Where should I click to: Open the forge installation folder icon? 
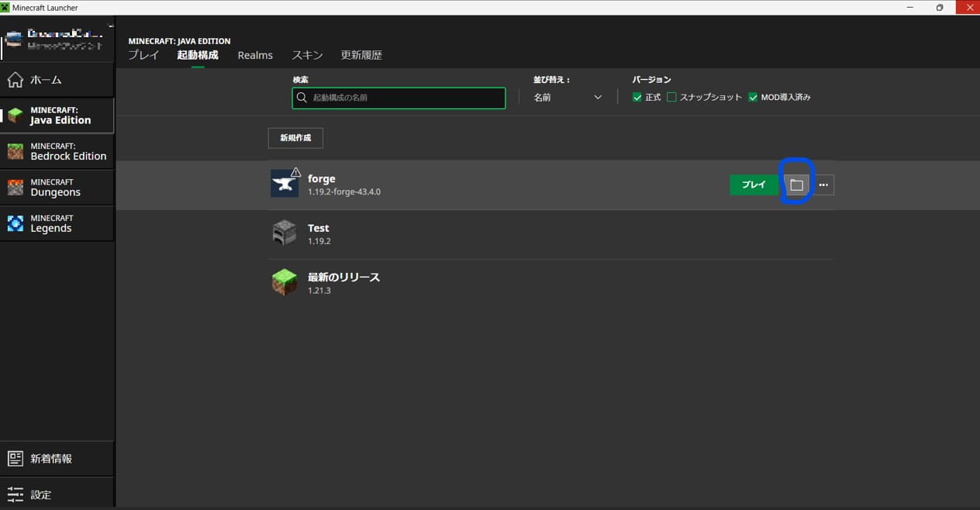(x=796, y=185)
